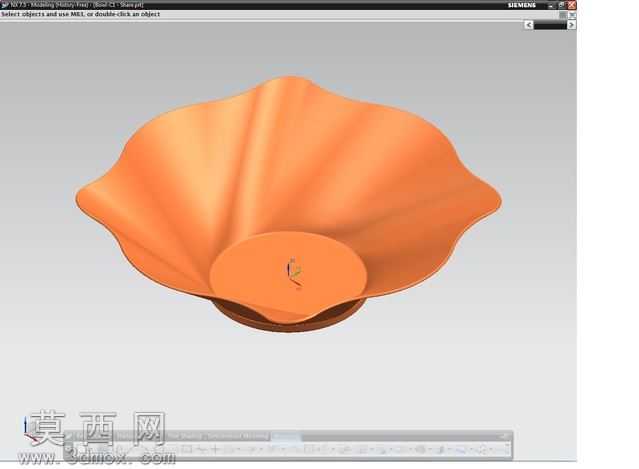Viewport: 639px width, 469px height.
Task: Select the coordinate system triad at the bowl center
Action: [294, 272]
